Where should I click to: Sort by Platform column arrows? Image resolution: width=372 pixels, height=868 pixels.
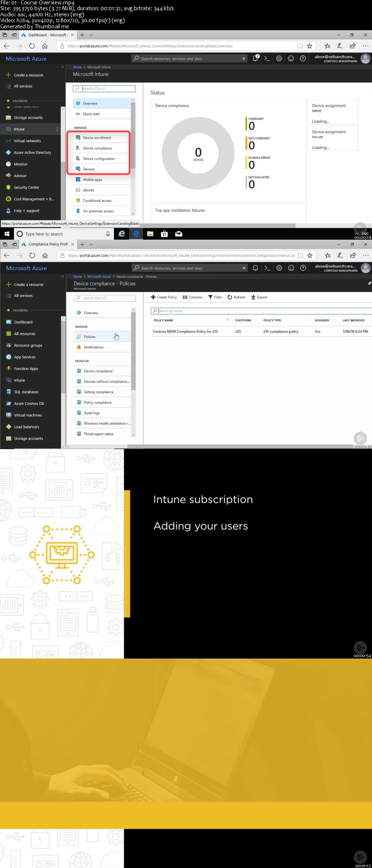[256, 320]
